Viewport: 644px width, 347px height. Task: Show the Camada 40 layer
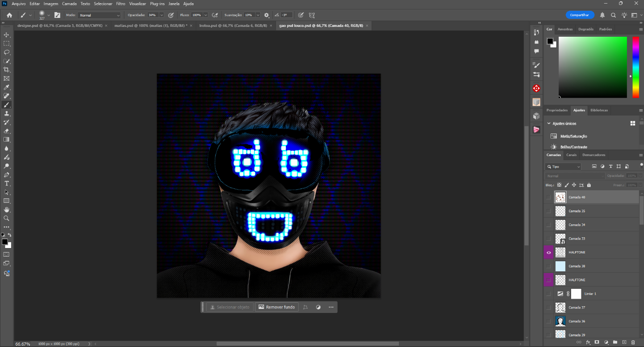[549, 197]
